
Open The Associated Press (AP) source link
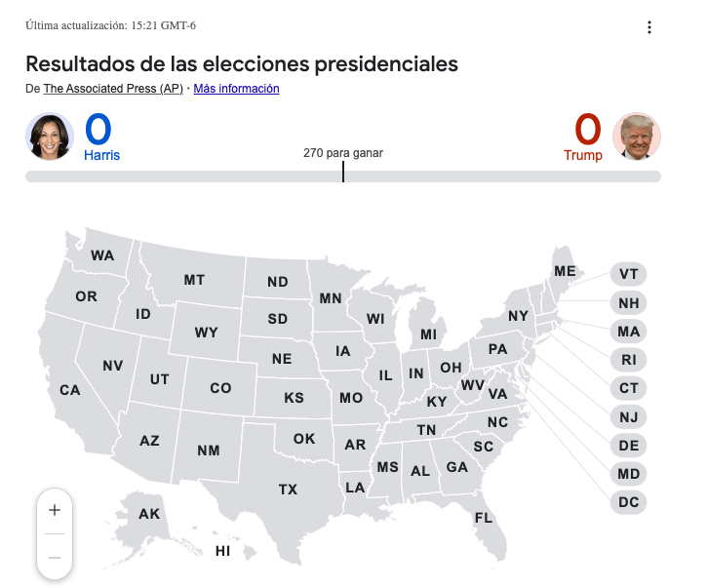tap(113, 89)
